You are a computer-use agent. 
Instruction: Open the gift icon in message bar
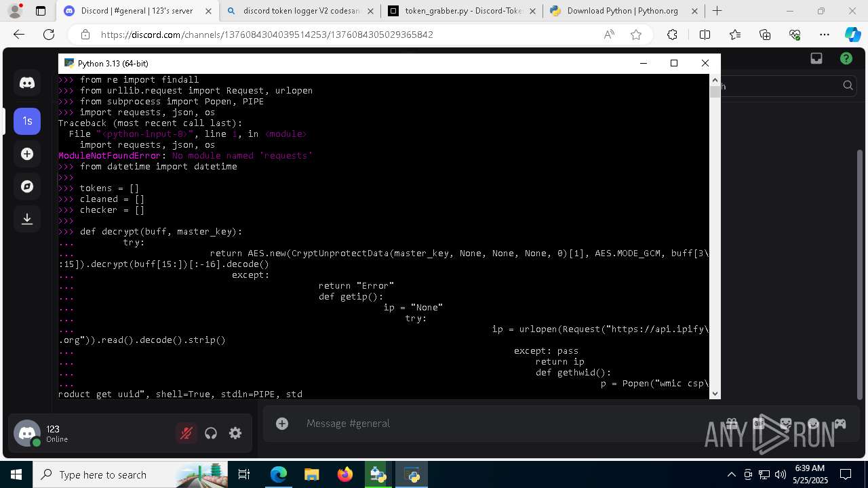click(732, 424)
